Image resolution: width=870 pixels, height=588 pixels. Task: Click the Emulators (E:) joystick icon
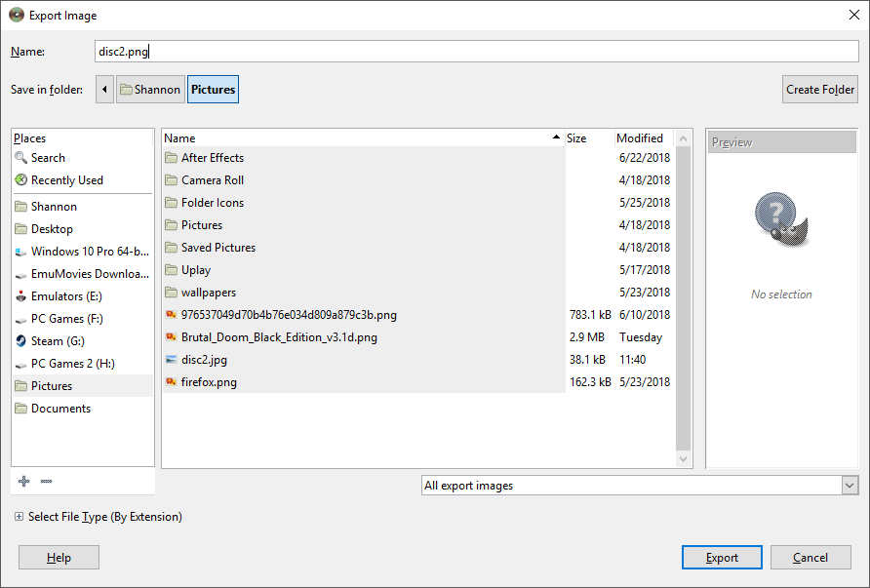[x=21, y=296]
